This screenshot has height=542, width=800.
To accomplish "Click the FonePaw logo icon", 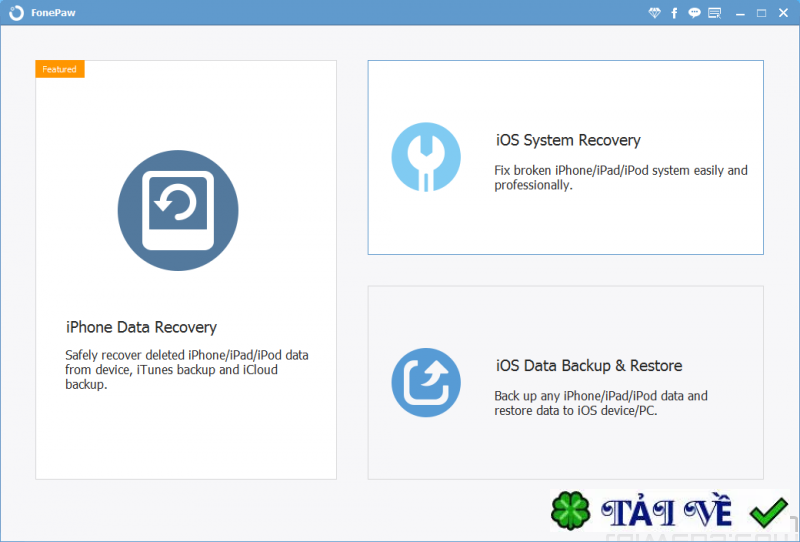I will point(16,13).
